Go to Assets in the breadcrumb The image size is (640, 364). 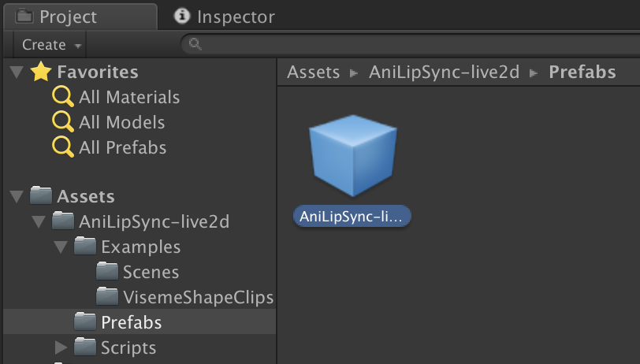[x=313, y=72]
